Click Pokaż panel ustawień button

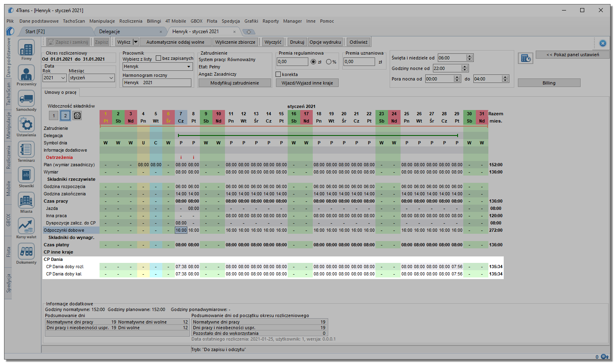(573, 55)
